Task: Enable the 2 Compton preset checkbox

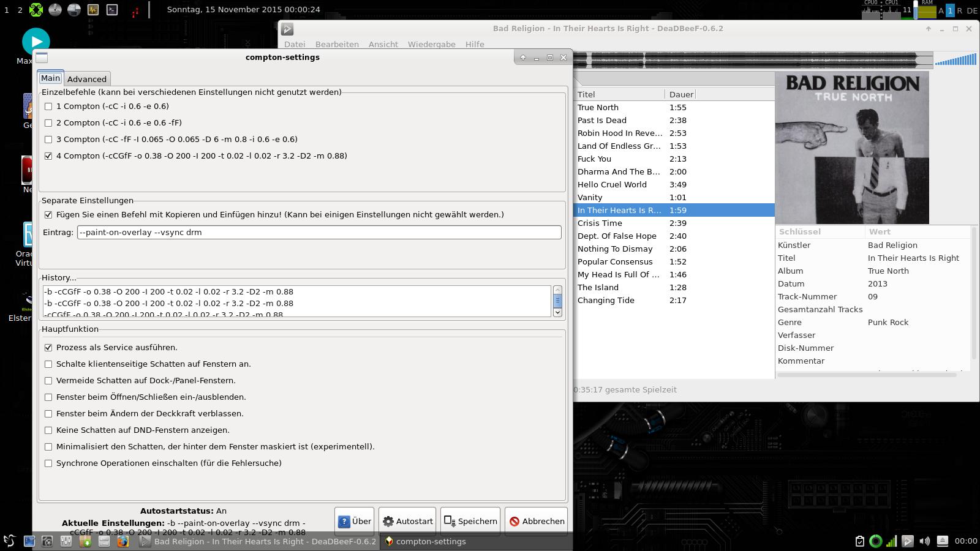Action: [x=48, y=123]
